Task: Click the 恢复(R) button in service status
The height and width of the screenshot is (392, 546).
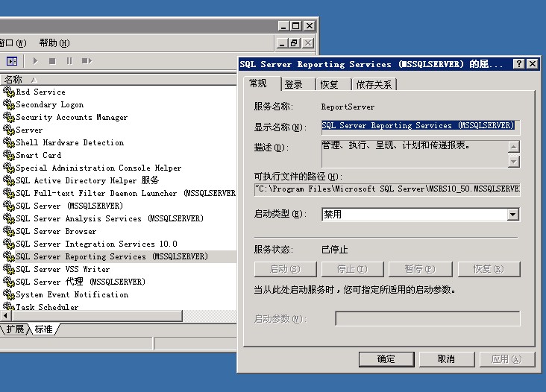Action: click(x=489, y=269)
